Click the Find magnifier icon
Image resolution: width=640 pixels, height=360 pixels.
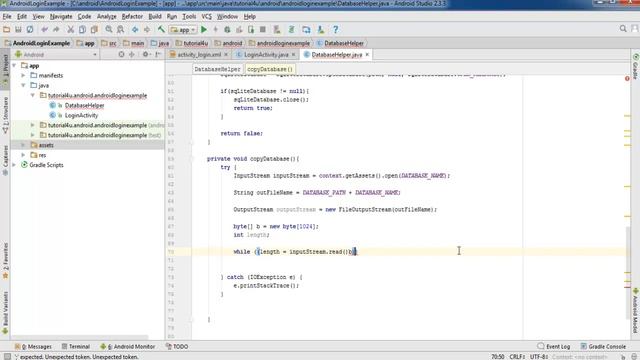click(109, 29)
